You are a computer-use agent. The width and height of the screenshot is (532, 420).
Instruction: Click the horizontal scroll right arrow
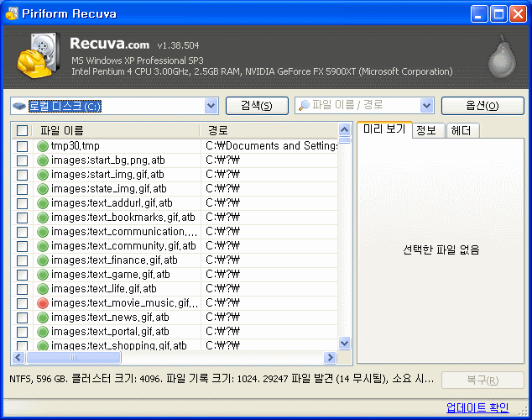click(x=330, y=357)
